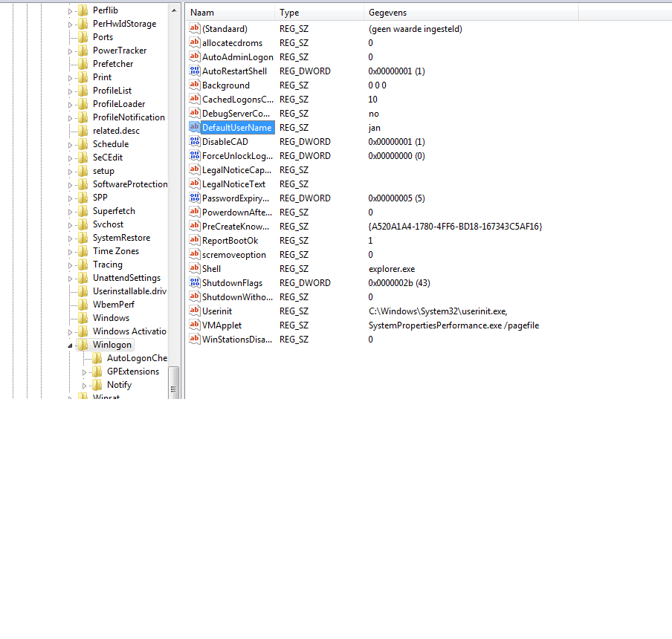The image size is (672, 639).
Task: Select the SoftwareProtection key
Action: coord(130,184)
